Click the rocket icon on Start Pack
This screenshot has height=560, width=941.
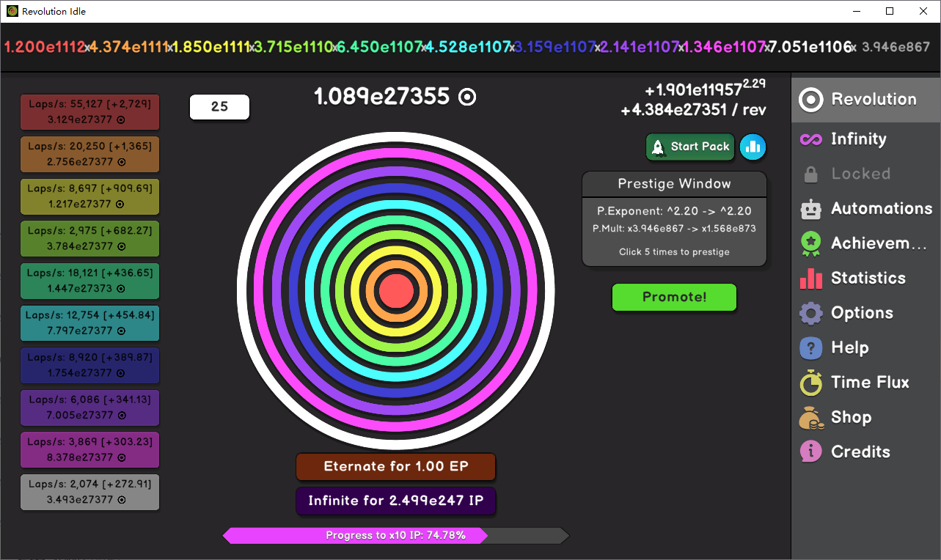coord(658,147)
